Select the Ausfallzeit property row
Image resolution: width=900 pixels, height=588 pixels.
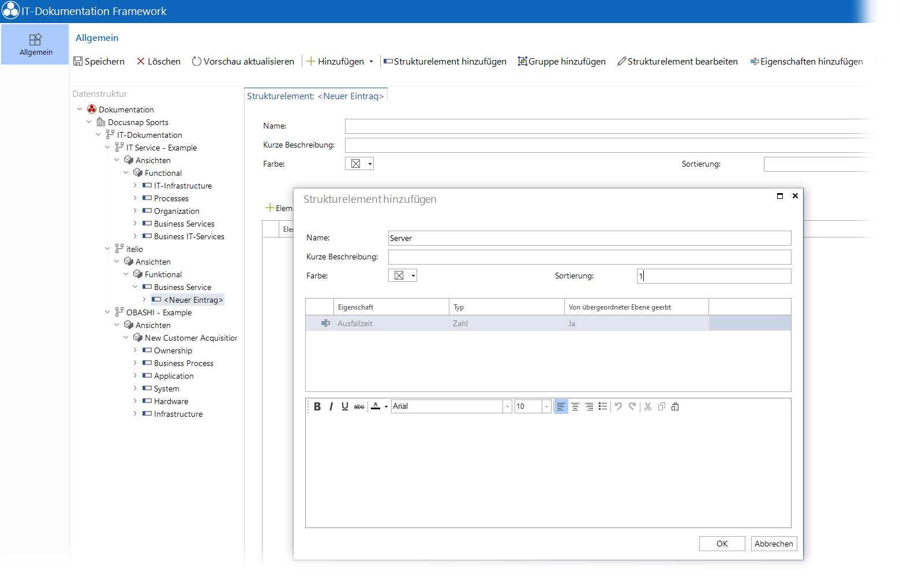point(548,323)
